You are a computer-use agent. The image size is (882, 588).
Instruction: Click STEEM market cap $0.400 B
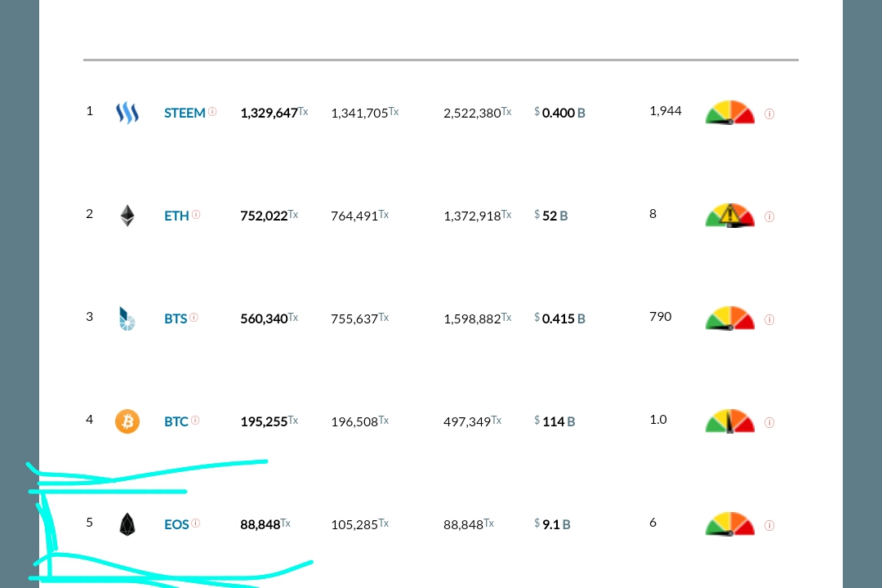coord(559,113)
